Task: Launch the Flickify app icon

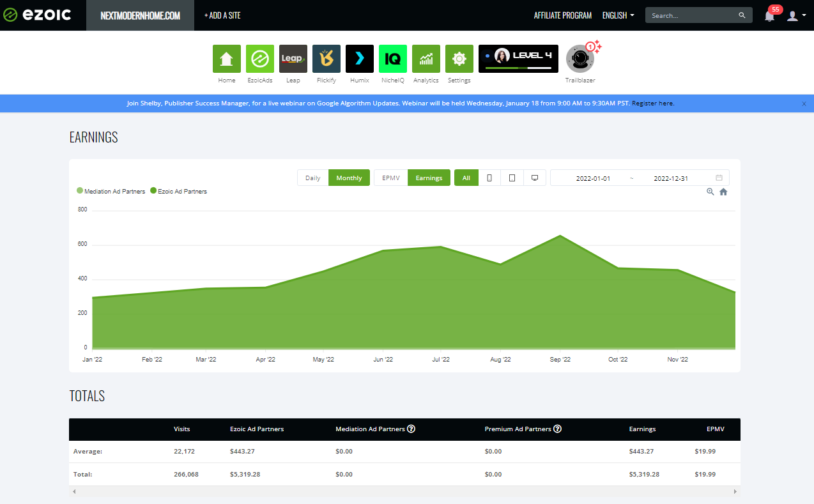Action: click(326, 59)
